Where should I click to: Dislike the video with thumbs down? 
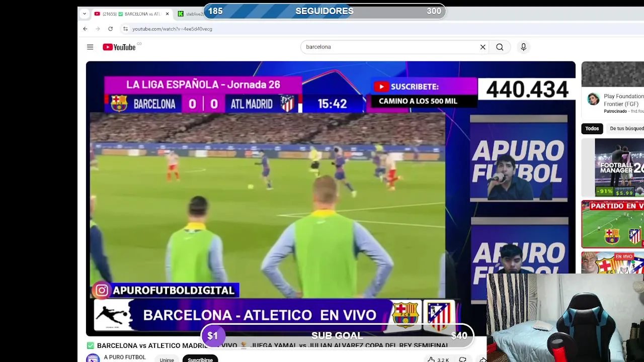click(x=462, y=359)
